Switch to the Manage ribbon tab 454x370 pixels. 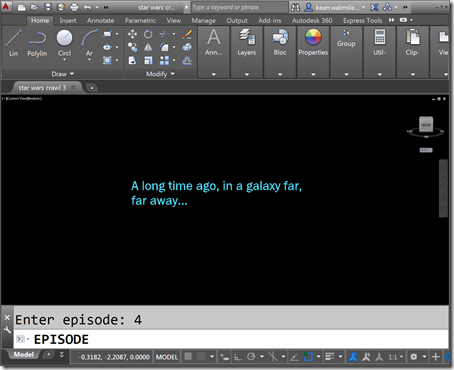[203, 20]
